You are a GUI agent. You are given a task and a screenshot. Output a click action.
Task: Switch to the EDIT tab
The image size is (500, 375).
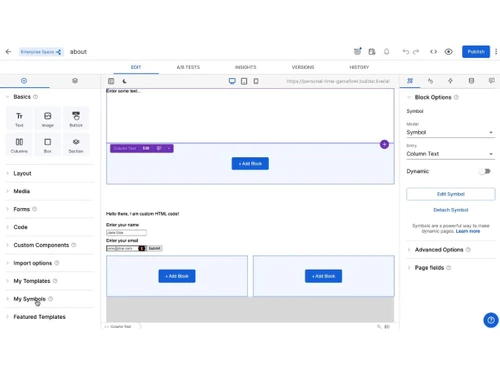coord(136,67)
